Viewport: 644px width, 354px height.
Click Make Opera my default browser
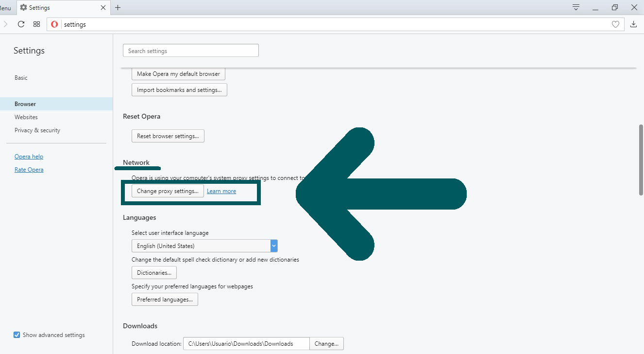tap(178, 74)
